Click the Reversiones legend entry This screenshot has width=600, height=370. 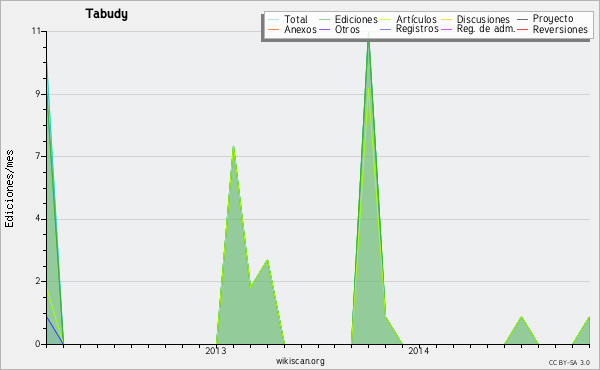[560, 29]
